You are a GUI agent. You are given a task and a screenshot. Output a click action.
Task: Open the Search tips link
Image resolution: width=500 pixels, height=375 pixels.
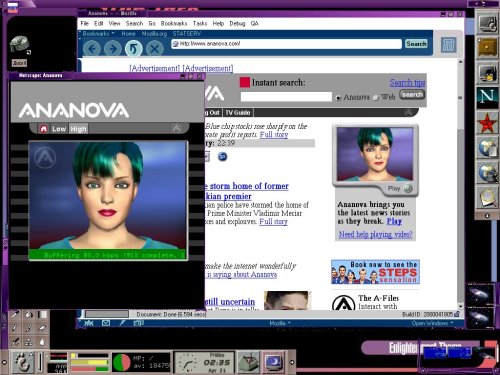(x=407, y=82)
